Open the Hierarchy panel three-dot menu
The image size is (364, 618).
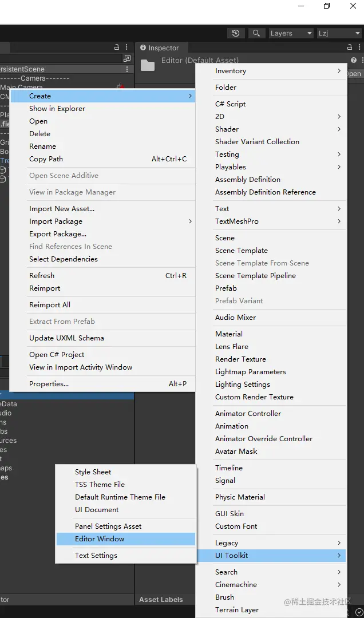[126, 47]
